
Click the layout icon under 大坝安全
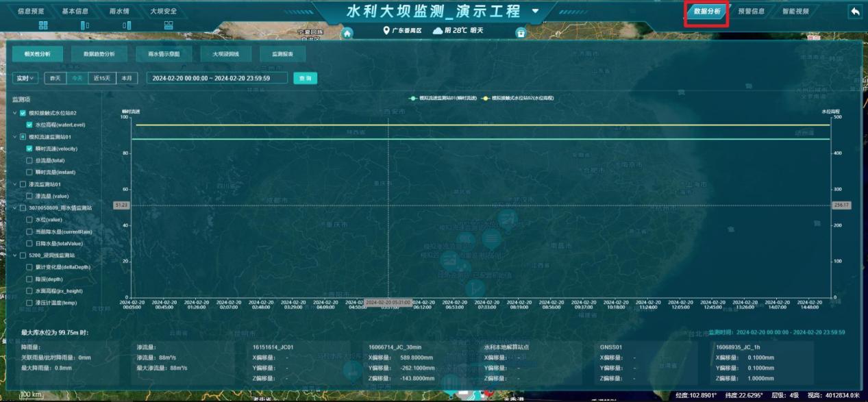coord(169,25)
